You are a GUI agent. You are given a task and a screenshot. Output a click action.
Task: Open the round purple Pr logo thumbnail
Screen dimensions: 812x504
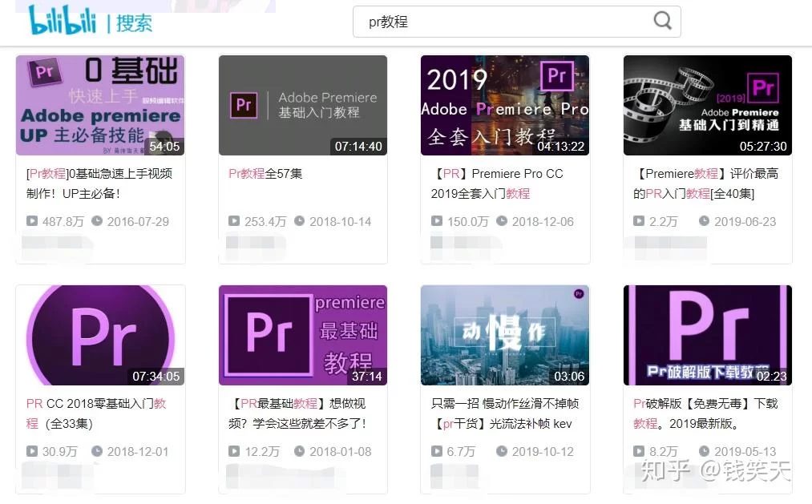[100, 335]
